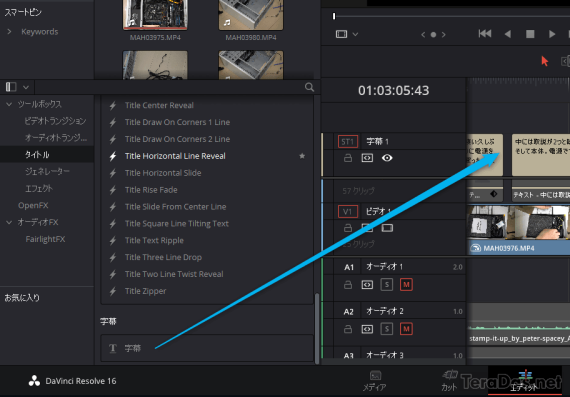Lock the ビデオ 1 track
This screenshot has width=570, height=397.
348,228
